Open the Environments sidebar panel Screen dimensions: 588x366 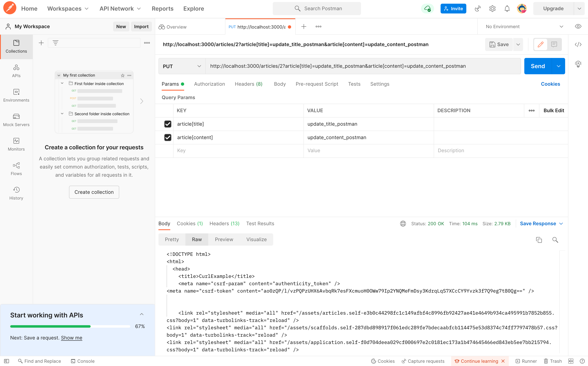16,95
